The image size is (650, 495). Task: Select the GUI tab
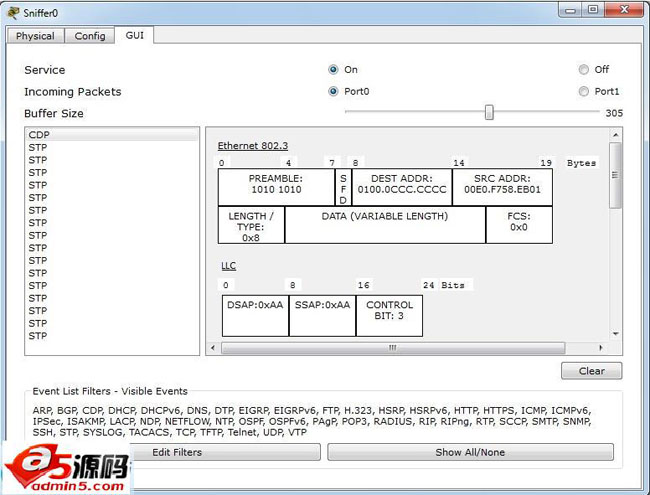(x=135, y=35)
